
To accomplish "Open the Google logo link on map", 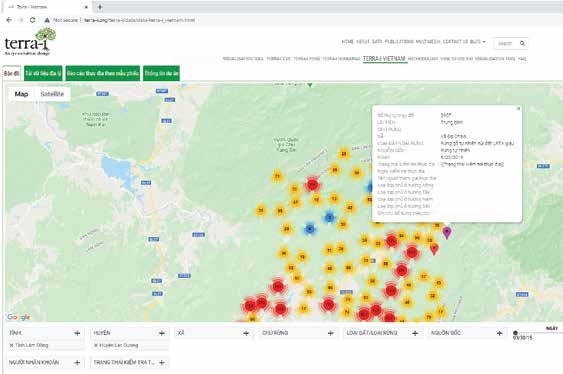I will tap(18, 317).
